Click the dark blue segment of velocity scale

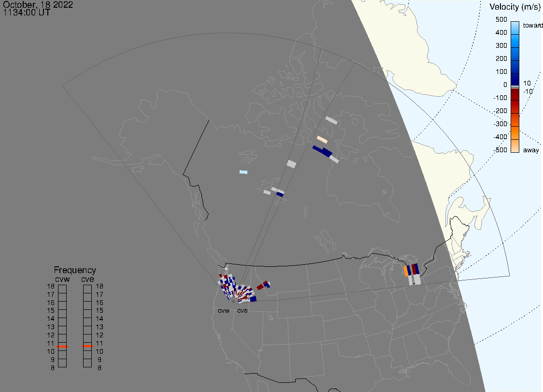[x=515, y=77]
